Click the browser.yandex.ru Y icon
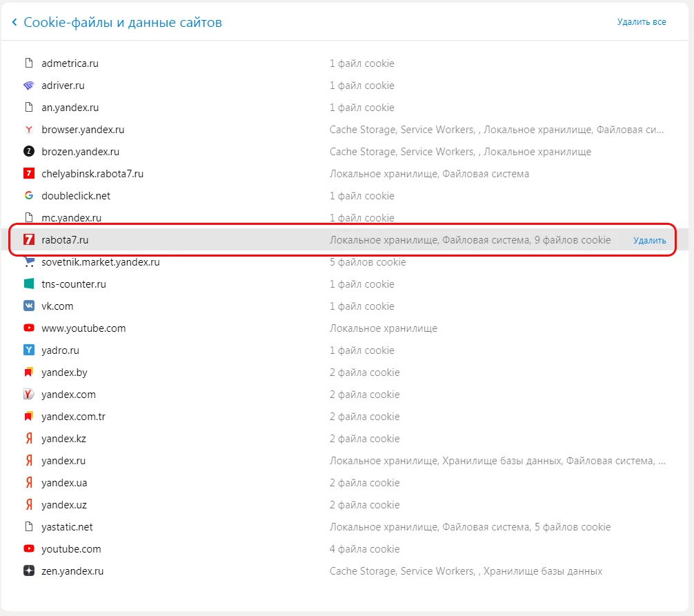 click(28, 130)
